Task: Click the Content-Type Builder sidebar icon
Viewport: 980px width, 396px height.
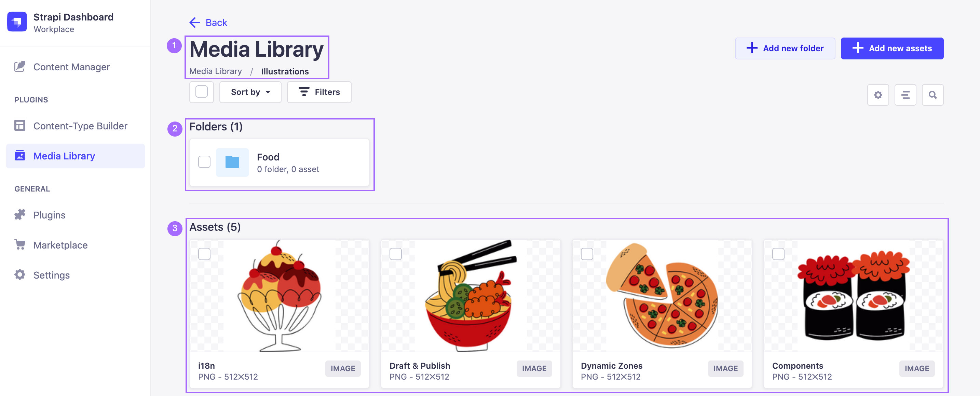Action: click(x=20, y=126)
